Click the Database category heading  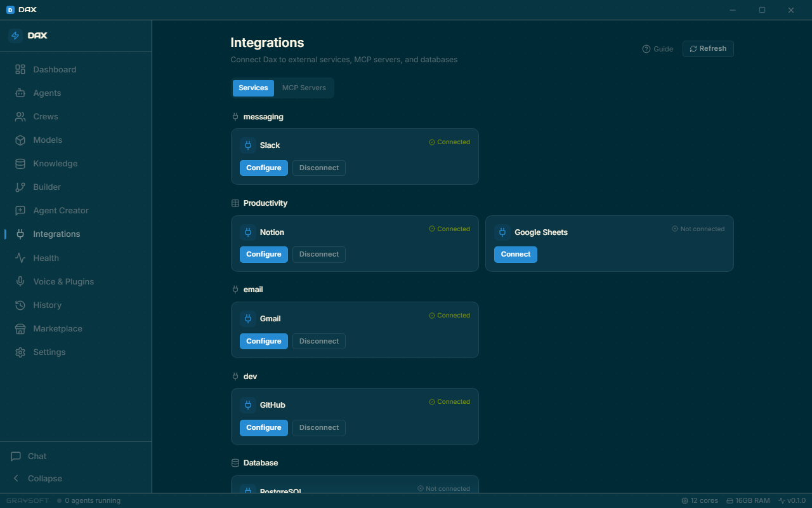pos(261,463)
